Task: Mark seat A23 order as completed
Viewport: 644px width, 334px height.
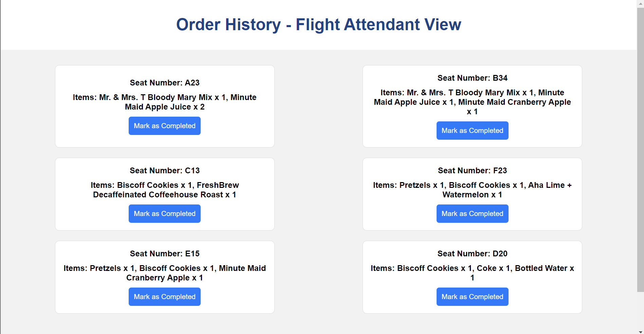Action: (165, 126)
